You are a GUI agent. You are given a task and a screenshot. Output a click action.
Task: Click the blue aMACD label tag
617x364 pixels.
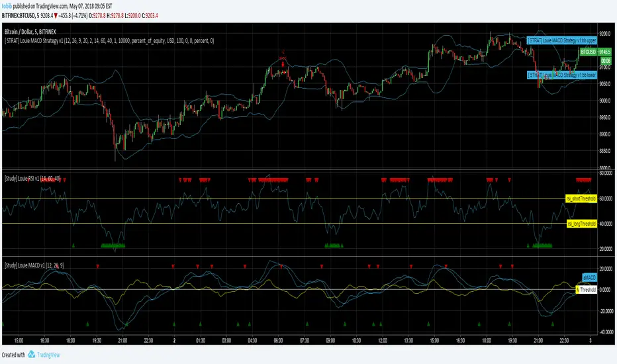pos(589,277)
